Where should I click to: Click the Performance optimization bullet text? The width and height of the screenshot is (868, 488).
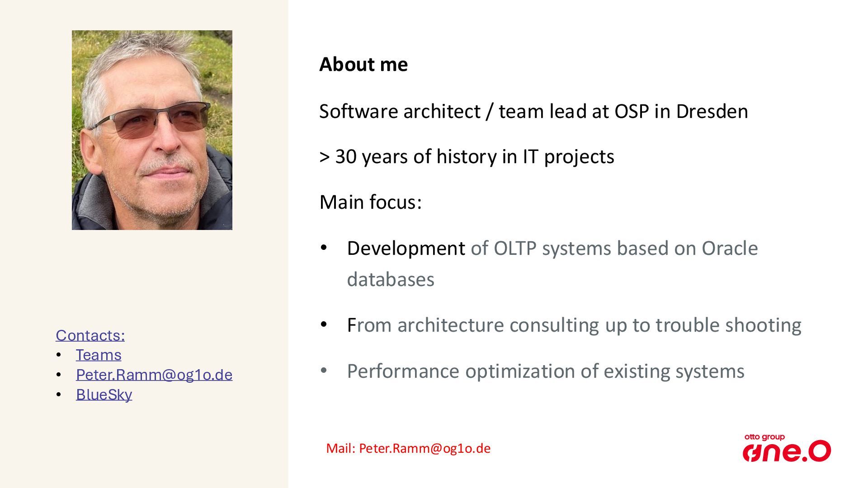(545, 371)
